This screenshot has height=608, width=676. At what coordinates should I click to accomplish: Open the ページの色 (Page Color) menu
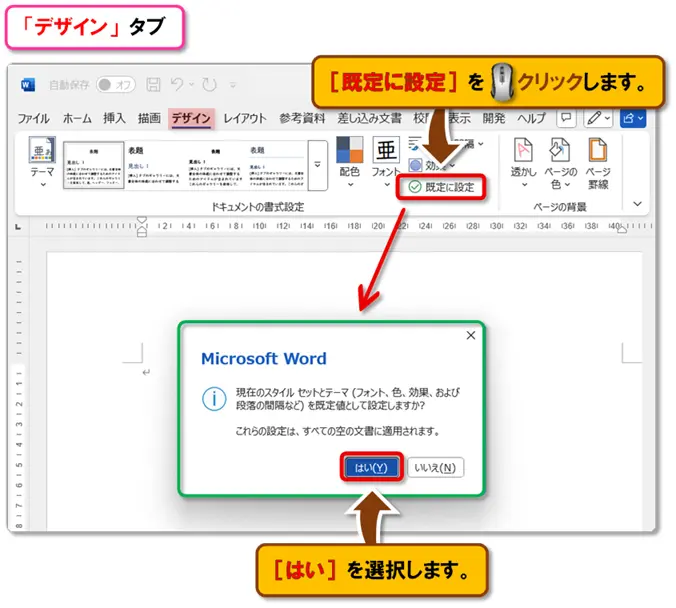tap(560, 163)
